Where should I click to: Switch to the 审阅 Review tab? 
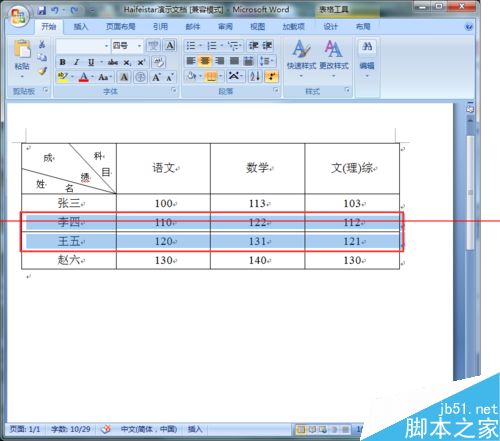click(x=225, y=27)
